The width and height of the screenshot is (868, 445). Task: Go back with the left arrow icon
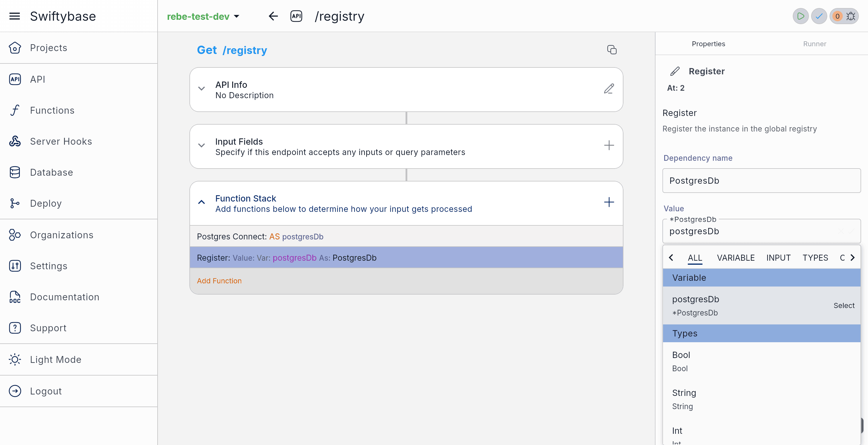click(273, 16)
